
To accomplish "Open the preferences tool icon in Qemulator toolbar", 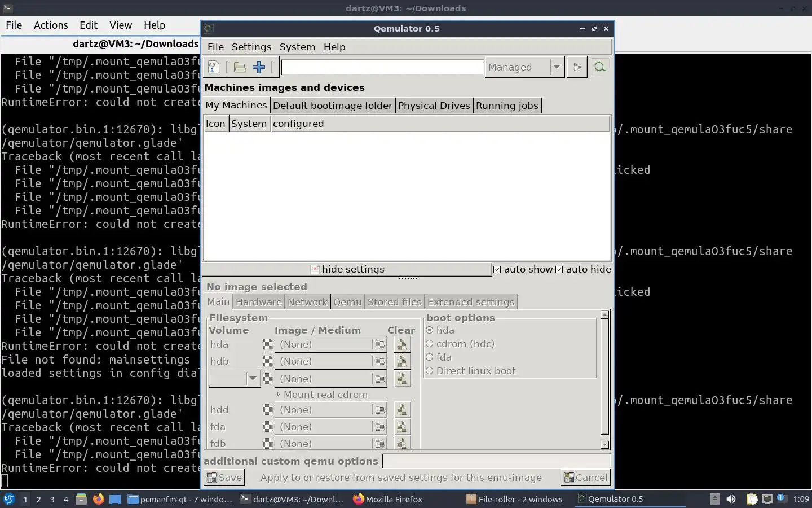I will (214, 67).
